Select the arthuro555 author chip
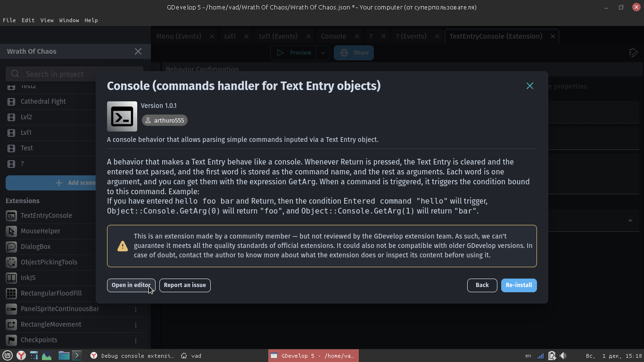 (165, 121)
